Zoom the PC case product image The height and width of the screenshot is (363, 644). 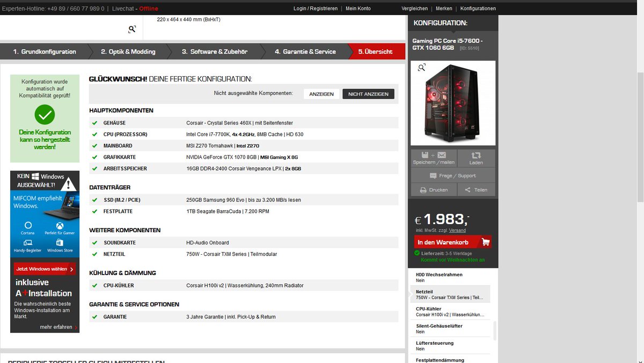tap(453, 103)
